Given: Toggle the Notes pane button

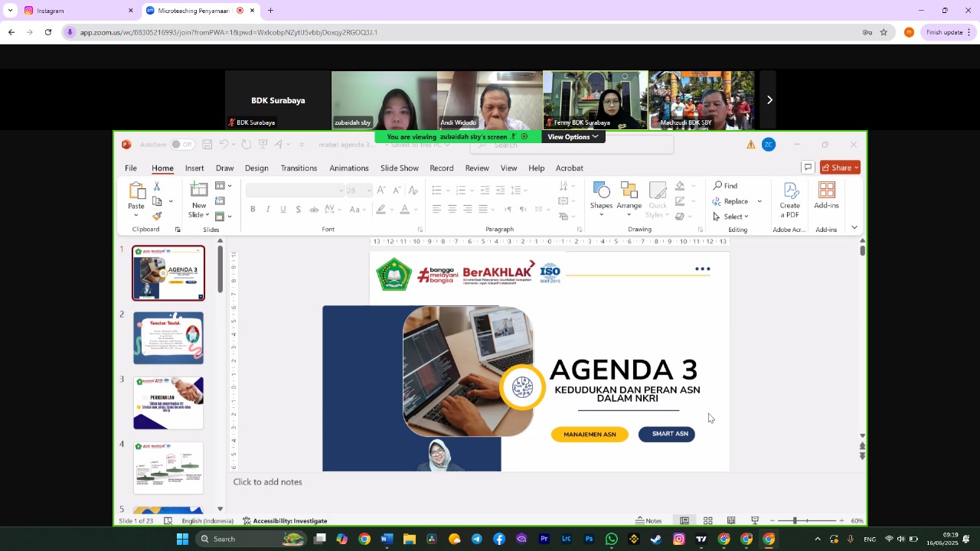Looking at the screenshot, I should tap(649, 521).
